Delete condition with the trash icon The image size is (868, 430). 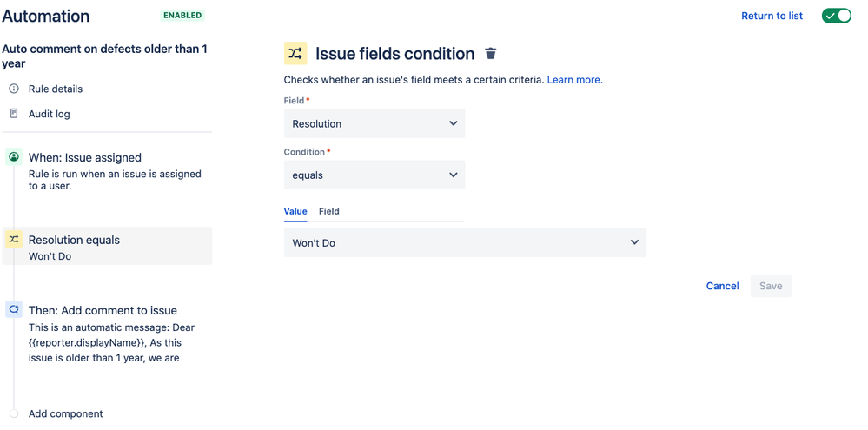tap(490, 54)
